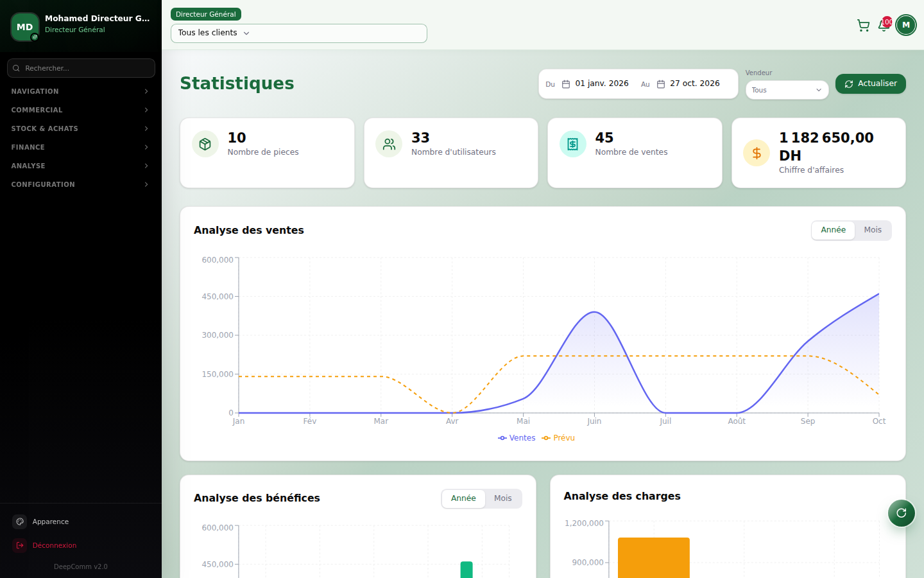Click the floating green refresh button

tap(902, 512)
